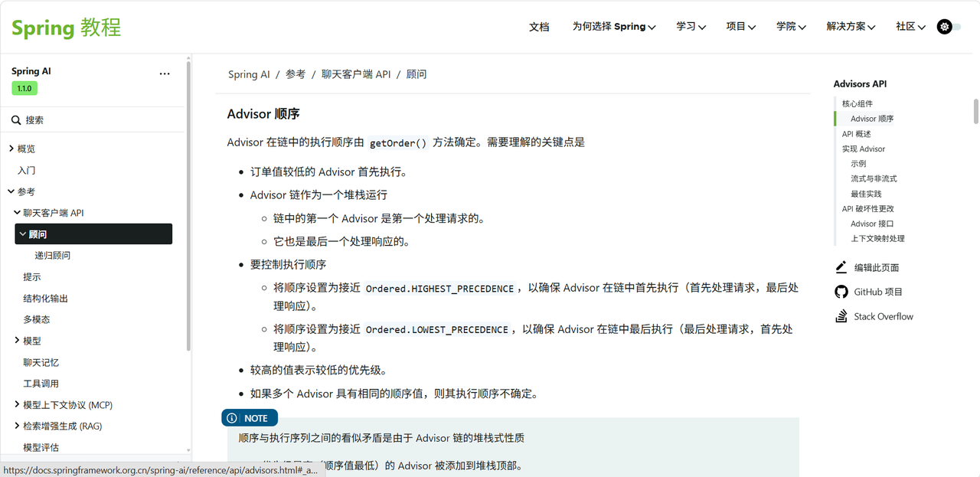980x477 pixels.
Task: Toggle the dark mode theme switch
Action: [949, 27]
